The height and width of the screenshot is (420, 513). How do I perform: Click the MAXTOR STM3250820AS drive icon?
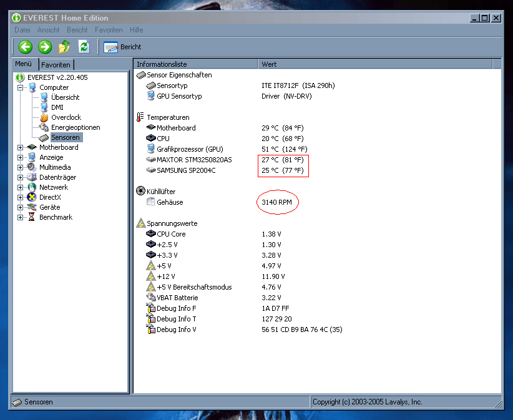point(151,159)
